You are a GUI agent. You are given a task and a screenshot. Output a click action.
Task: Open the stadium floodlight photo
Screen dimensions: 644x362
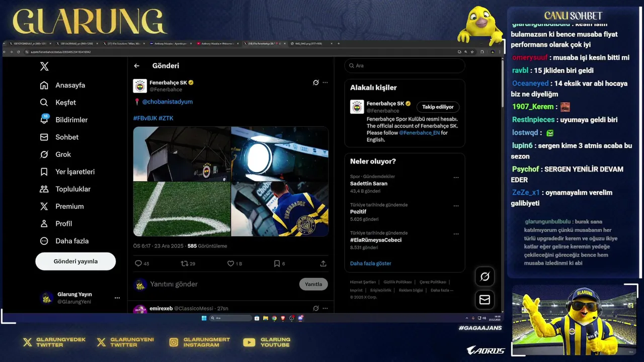(280, 153)
